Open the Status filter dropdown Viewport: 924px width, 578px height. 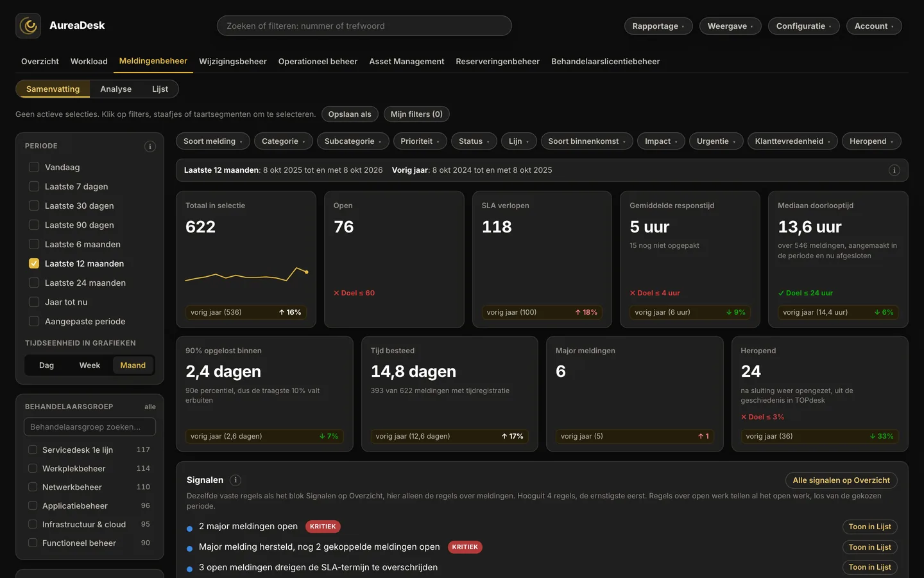474,141
